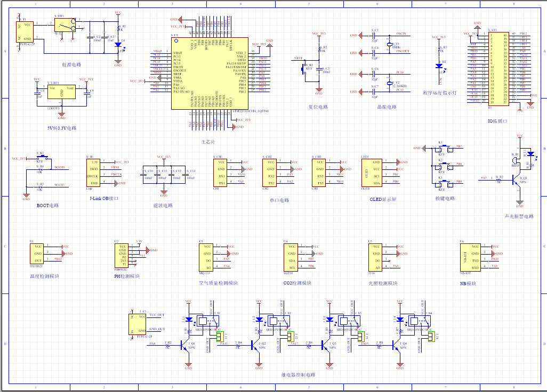Select the S_D2 indicator LED symbol
This screenshot has width=547, height=392.
pos(439,66)
